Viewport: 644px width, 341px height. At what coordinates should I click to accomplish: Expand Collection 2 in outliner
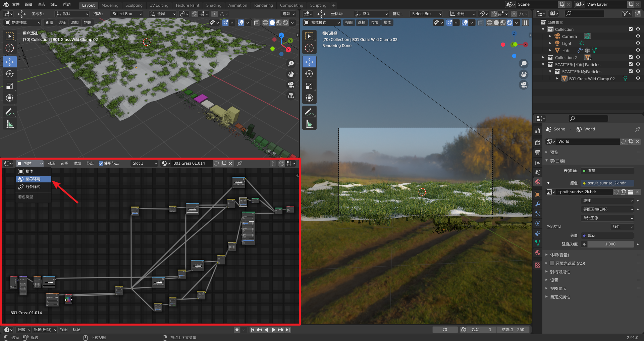point(543,57)
